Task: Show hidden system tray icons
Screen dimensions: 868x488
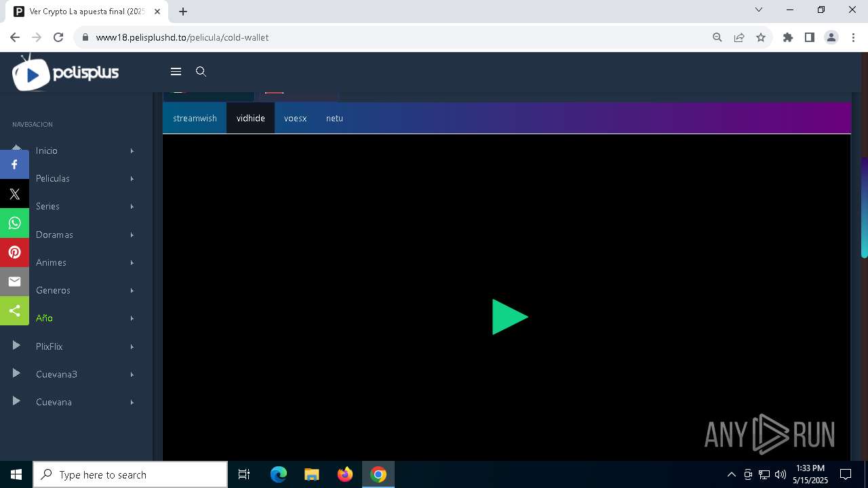Action: pos(731,474)
